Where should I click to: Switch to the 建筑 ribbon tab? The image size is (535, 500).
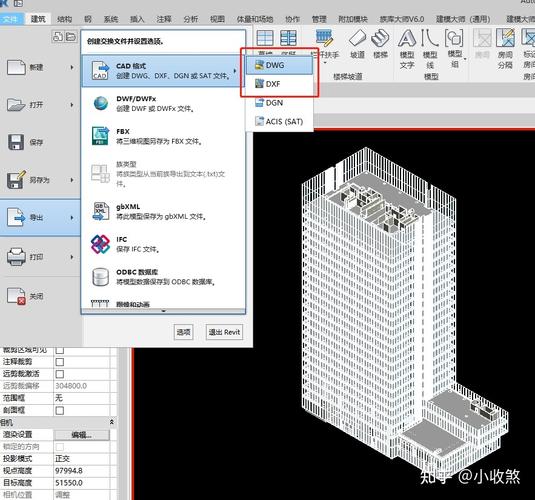38,19
